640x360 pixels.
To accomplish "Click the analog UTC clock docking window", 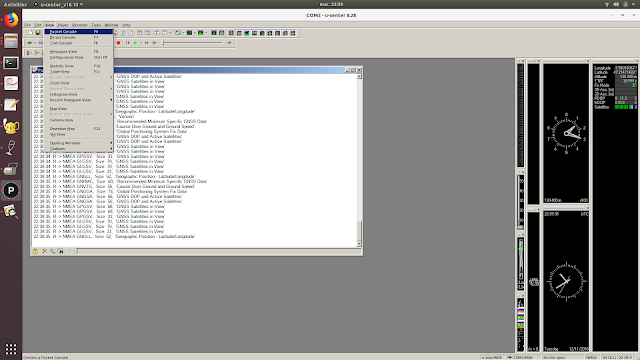I will coord(566,281).
